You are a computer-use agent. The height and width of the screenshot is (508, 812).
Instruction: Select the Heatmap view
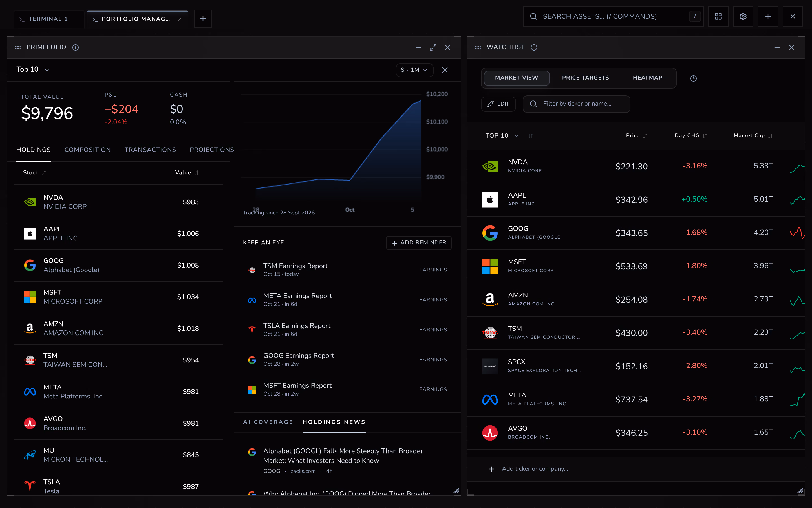point(647,78)
